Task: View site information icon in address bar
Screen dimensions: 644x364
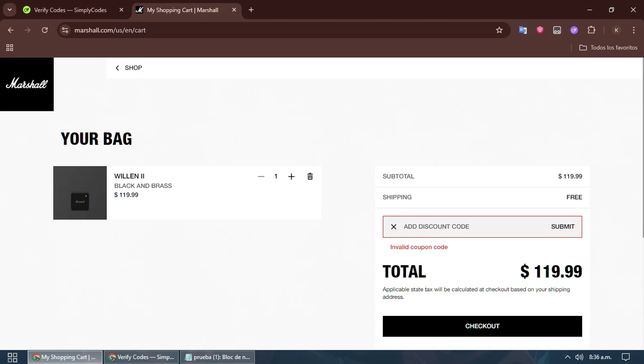Action: click(x=65, y=30)
